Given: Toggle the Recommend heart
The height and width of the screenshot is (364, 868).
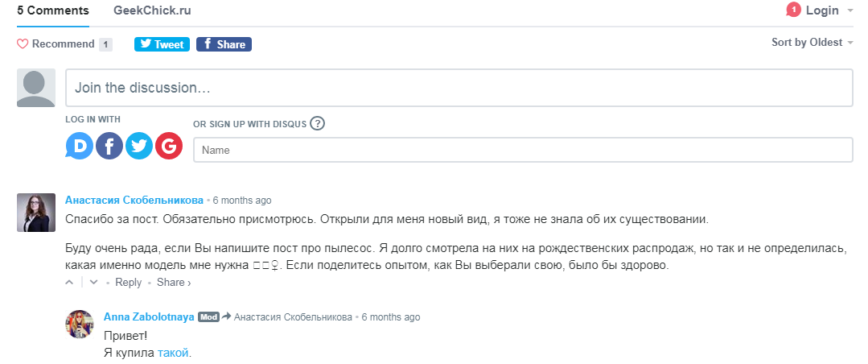Looking at the screenshot, I should pyautogui.click(x=23, y=43).
